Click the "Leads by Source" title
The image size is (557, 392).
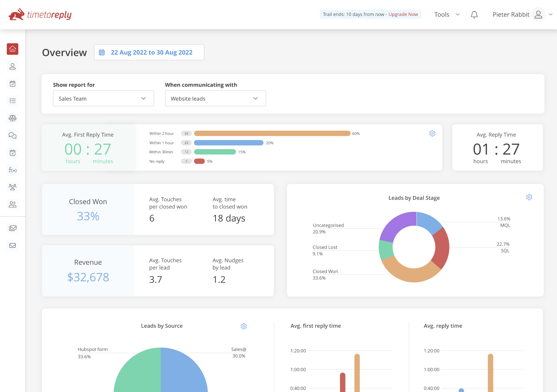[x=162, y=326]
